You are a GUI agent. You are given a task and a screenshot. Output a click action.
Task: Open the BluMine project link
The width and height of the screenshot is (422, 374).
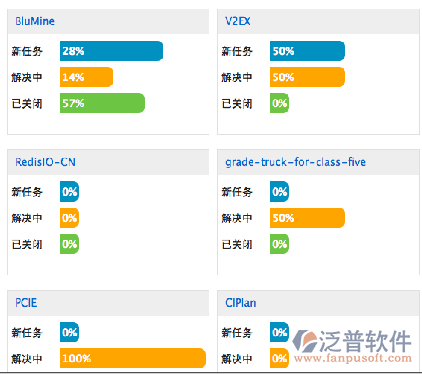coord(35,21)
